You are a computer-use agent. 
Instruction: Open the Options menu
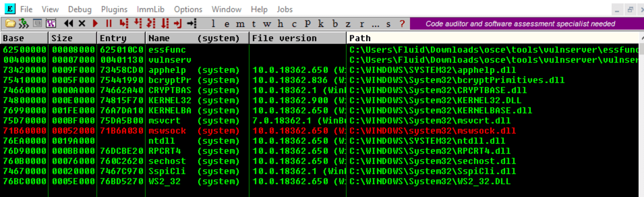(188, 9)
